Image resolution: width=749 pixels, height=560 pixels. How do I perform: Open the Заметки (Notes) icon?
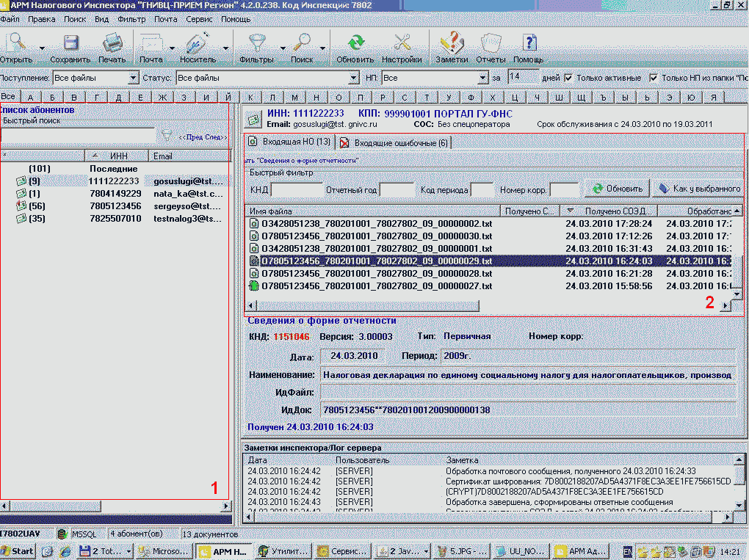pos(452,43)
